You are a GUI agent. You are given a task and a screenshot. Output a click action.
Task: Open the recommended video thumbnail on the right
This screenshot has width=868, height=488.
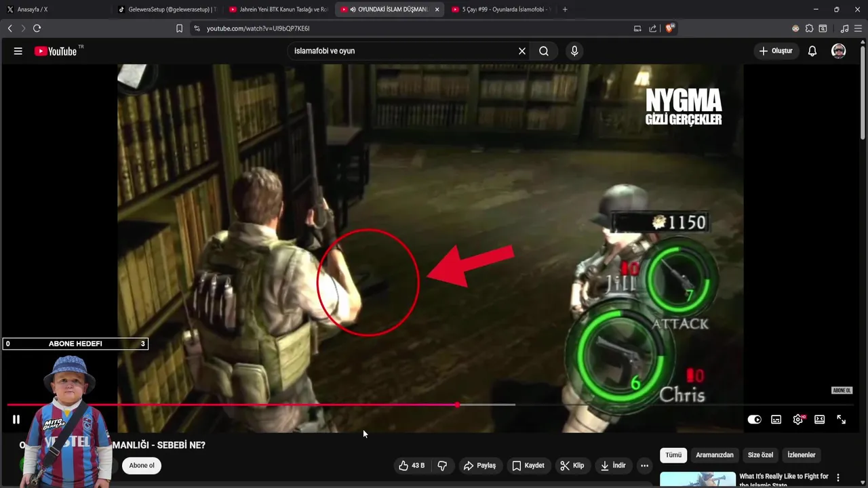coord(698,480)
